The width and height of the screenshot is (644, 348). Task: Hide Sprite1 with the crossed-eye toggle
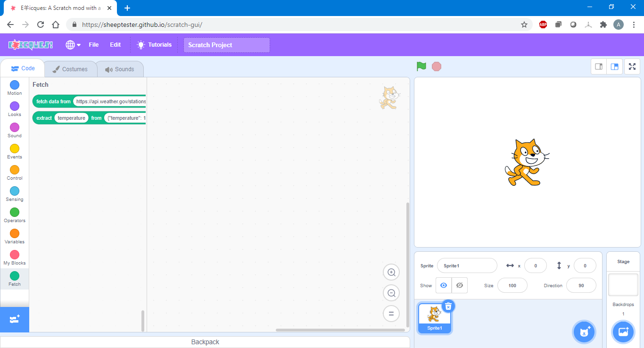[460, 285]
